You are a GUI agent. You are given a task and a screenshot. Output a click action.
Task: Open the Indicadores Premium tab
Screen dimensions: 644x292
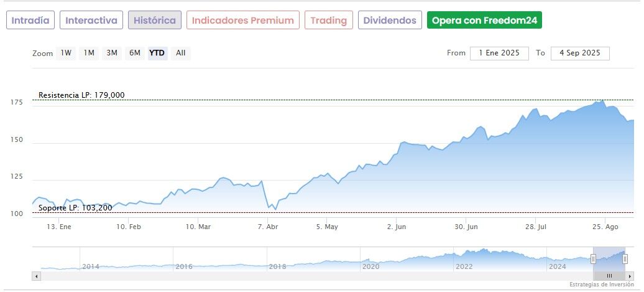pos(242,20)
